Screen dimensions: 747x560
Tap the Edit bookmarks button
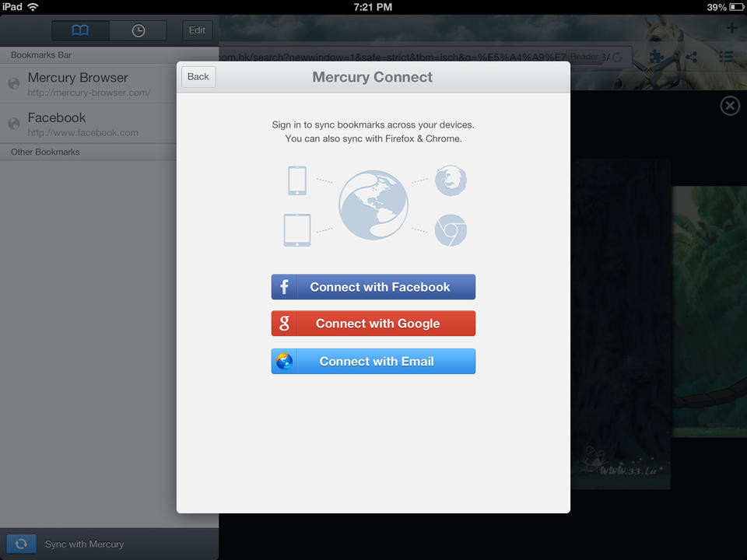[197, 30]
